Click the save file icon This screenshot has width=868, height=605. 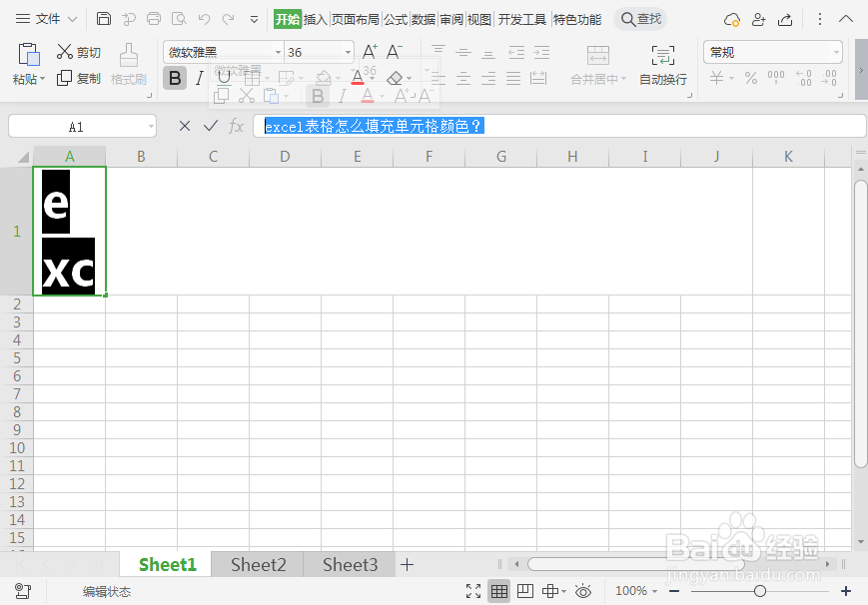pos(104,19)
